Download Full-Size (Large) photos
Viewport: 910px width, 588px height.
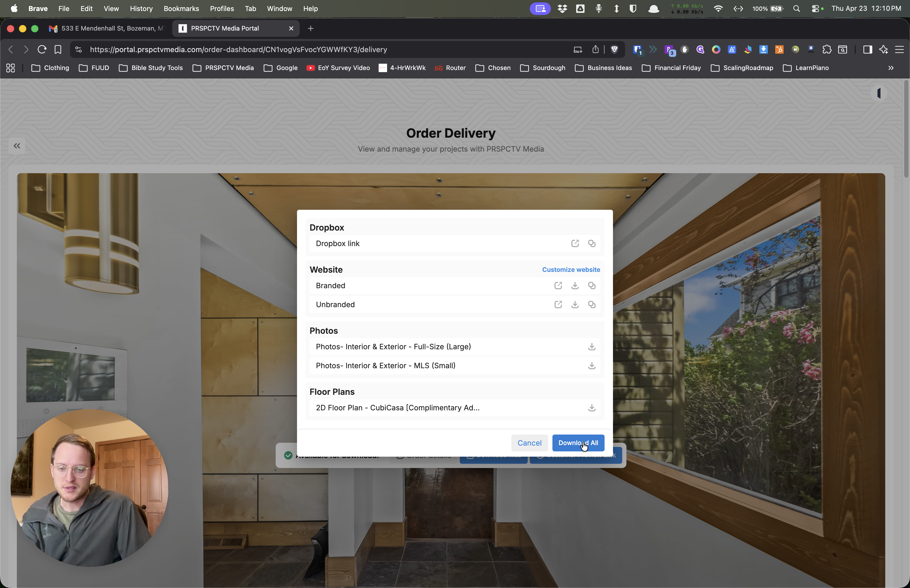(591, 347)
